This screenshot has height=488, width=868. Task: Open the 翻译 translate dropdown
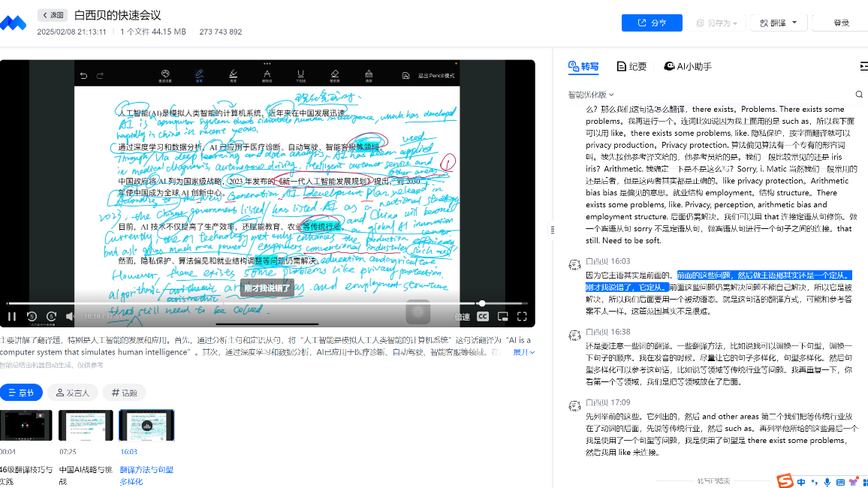click(x=779, y=23)
